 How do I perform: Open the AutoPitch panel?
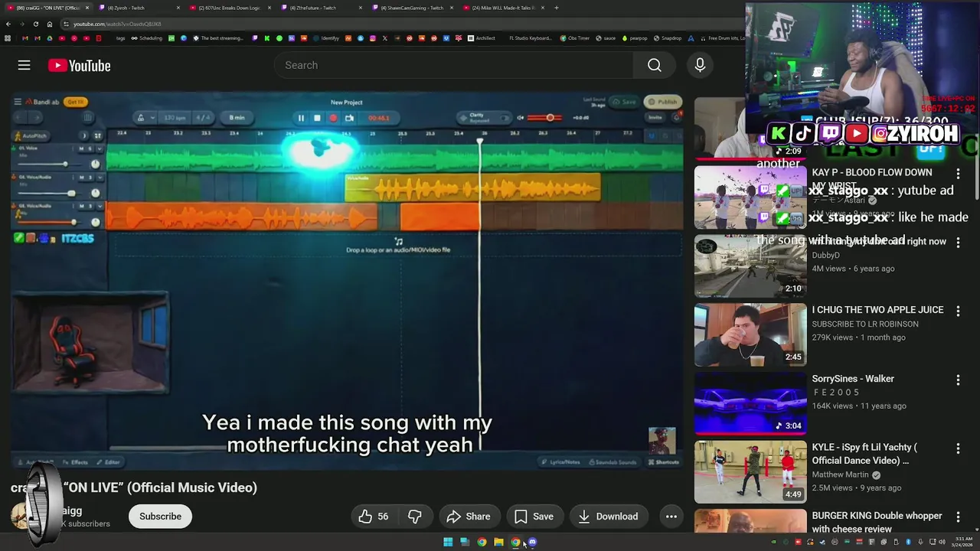[x=31, y=135]
